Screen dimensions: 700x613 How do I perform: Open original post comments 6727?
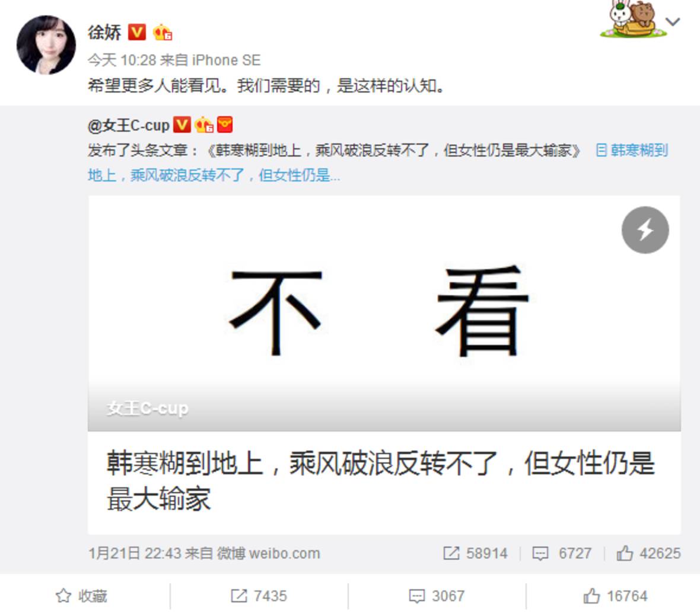(562, 554)
